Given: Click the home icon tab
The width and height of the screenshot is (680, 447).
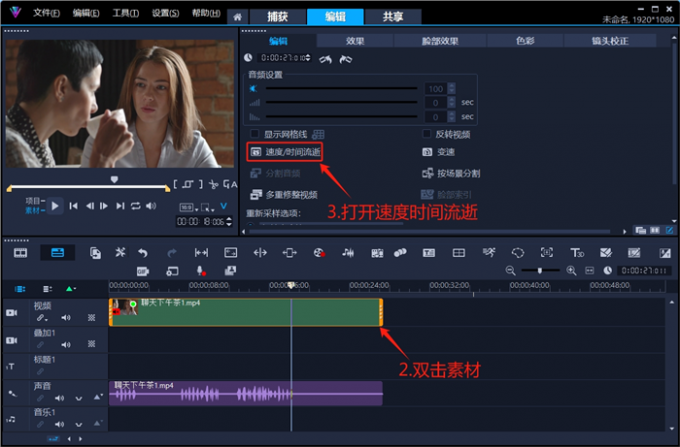Looking at the screenshot, I should 237,17.
